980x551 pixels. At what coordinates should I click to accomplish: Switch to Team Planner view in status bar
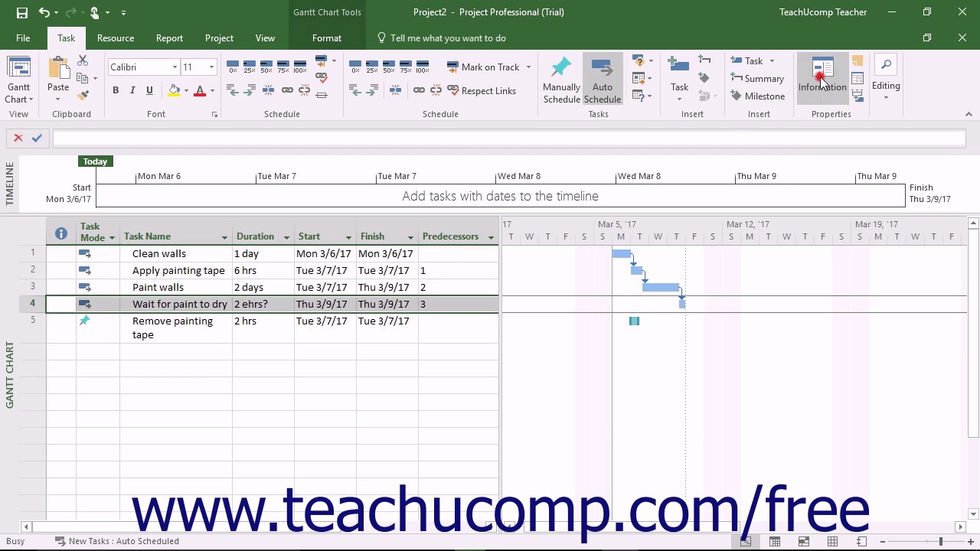(804, 541)
